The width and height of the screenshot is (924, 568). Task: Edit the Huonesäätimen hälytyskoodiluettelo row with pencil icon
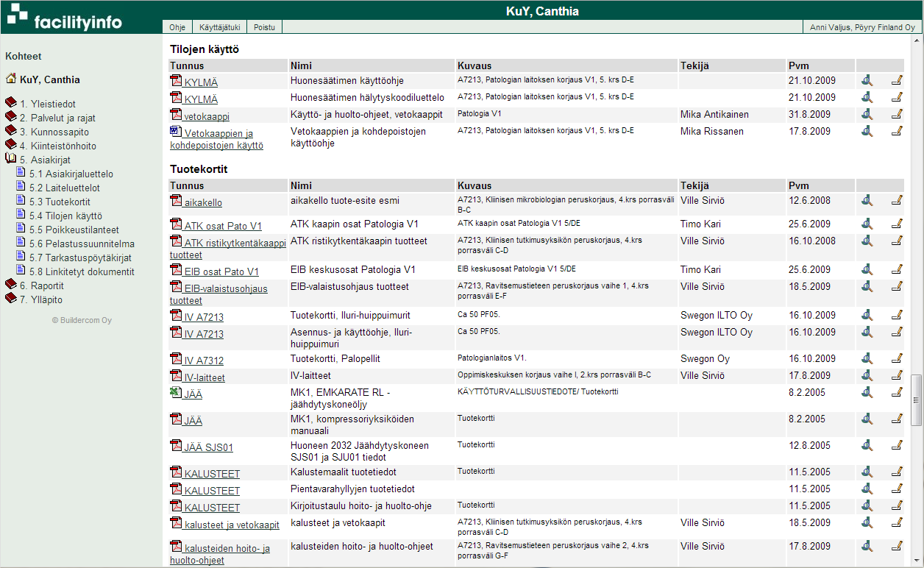click(x=897, y=97)
